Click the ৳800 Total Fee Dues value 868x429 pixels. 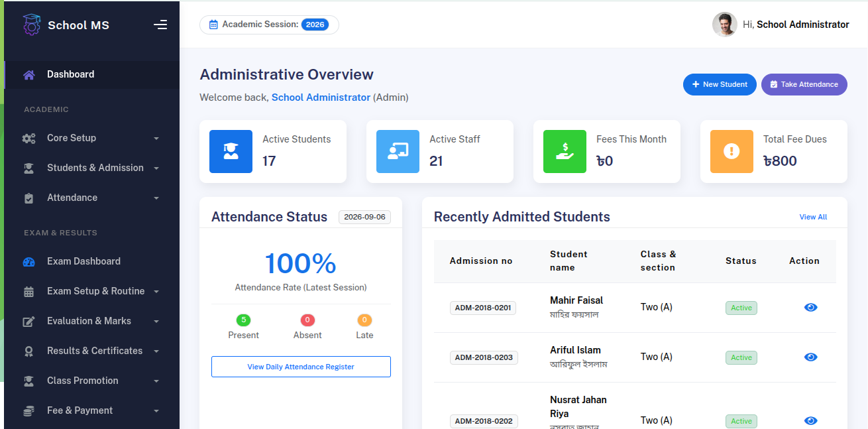pyautogui.click(x=780, y=161)
